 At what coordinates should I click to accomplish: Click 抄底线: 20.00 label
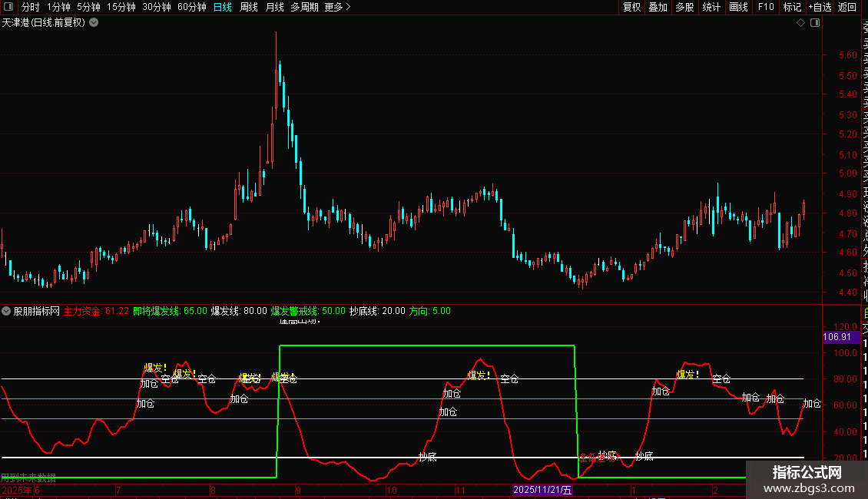click(x=377, y=311)
